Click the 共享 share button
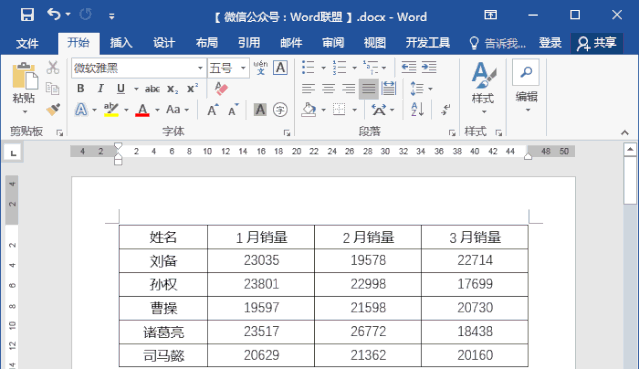The image size is (639, 369). [597, 43]
